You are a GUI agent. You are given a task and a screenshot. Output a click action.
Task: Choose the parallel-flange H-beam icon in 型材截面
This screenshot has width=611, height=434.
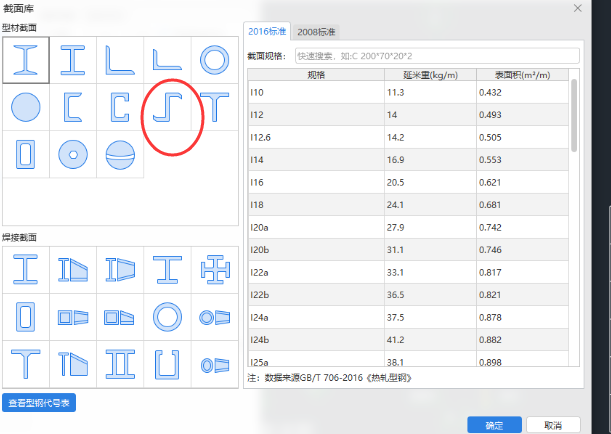click(x=73, y=60)
